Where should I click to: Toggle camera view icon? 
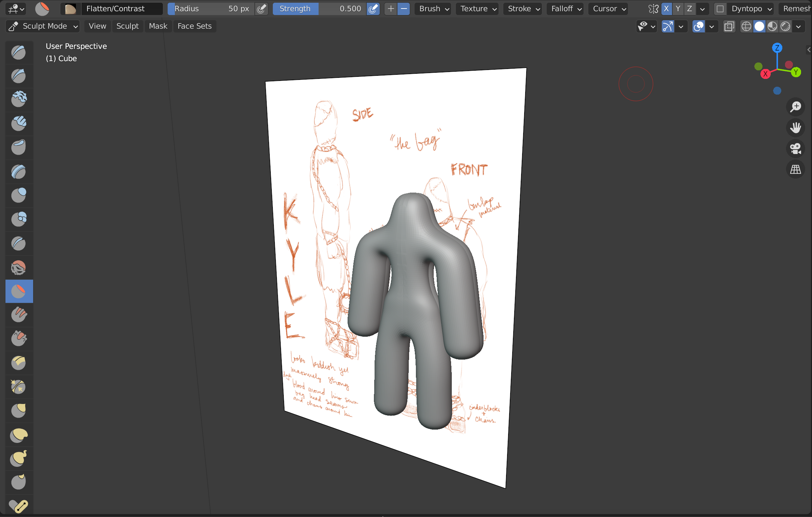coord(795,149)
